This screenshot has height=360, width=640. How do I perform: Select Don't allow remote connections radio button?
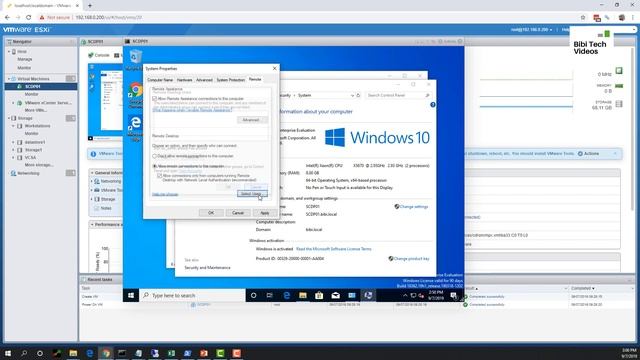tap(155, 156)
